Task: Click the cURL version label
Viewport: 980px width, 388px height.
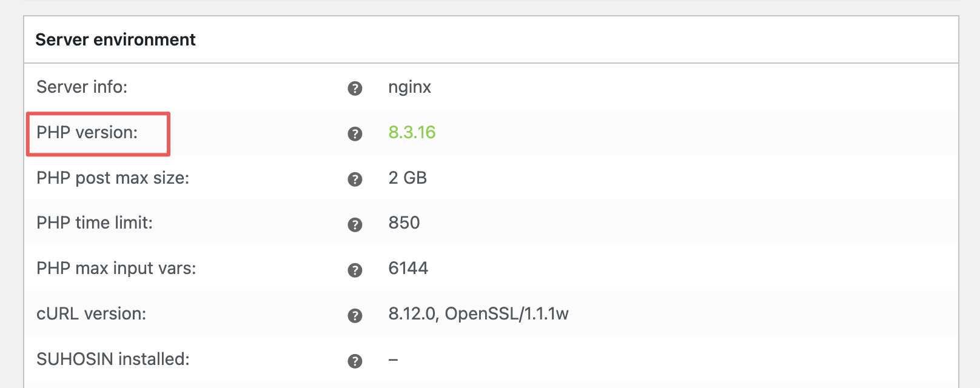Action: (91, 314)
